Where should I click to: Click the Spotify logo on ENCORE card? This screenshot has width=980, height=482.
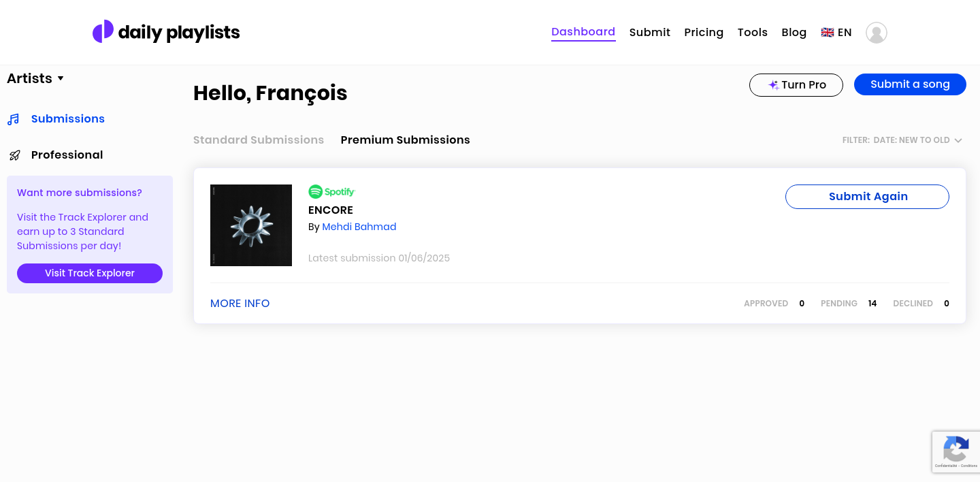coord(331,192)
